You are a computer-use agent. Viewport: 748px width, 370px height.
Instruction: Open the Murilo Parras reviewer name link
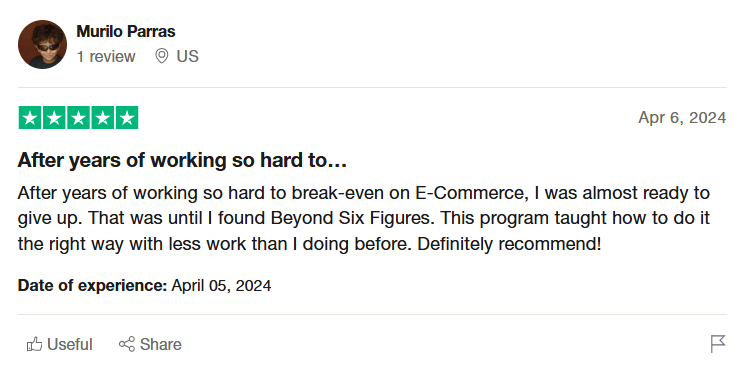point(126,31)
